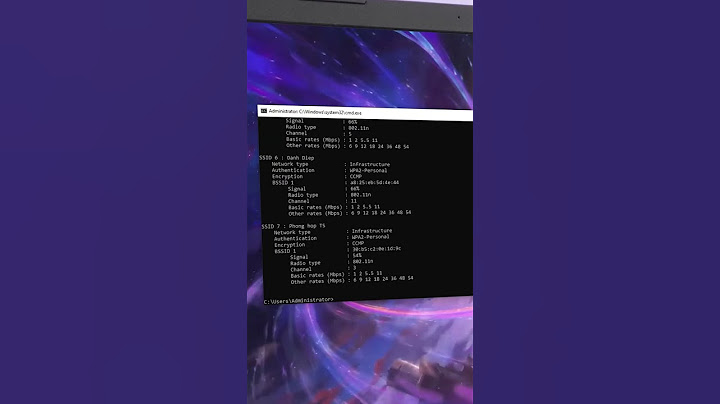Image resolution: width=720 pixels, height=404 pixels.
Task: Click 'CCMP' encryption value under SSID 6
Action: pos(356,176)
